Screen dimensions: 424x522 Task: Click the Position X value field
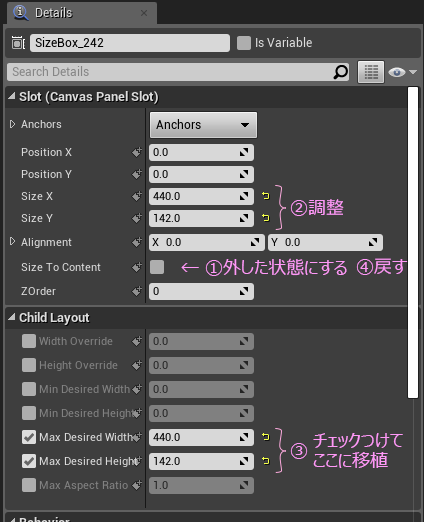click(x=201, y=152)
